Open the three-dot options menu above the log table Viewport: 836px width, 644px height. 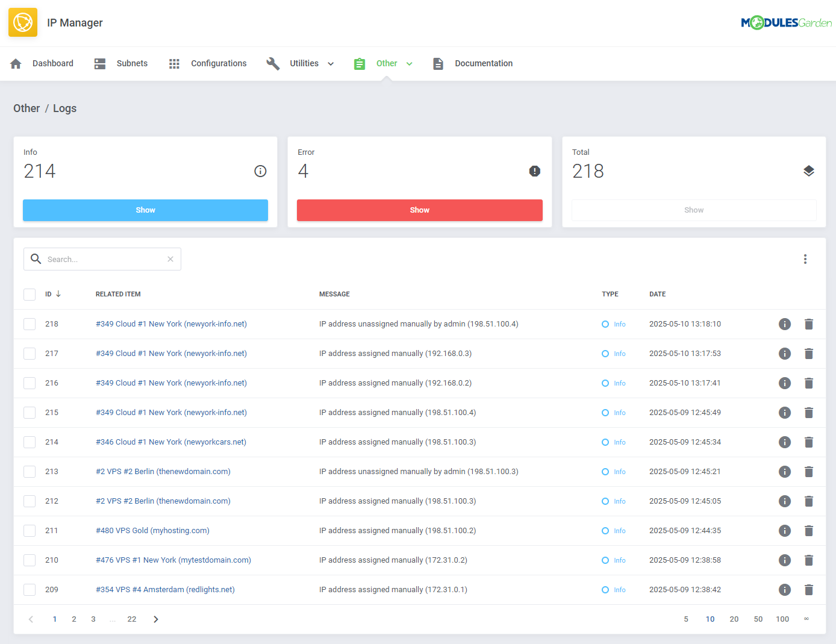pyautogui.click(x=805, y=259)
